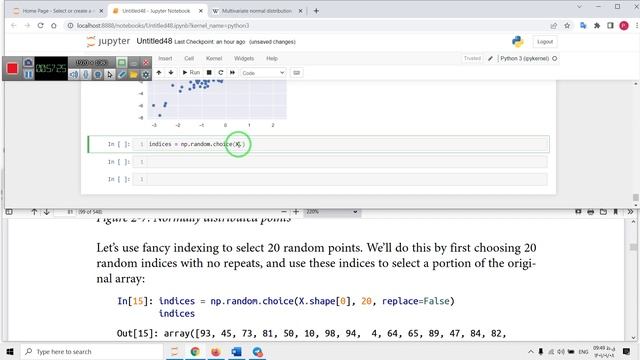Print the PDF document
Viewport: 640px width, 360px height.
pos(591,212)
